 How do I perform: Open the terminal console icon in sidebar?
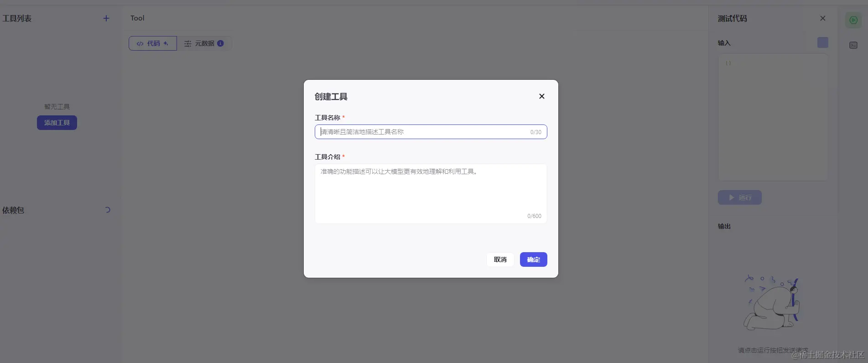(853, 45)
